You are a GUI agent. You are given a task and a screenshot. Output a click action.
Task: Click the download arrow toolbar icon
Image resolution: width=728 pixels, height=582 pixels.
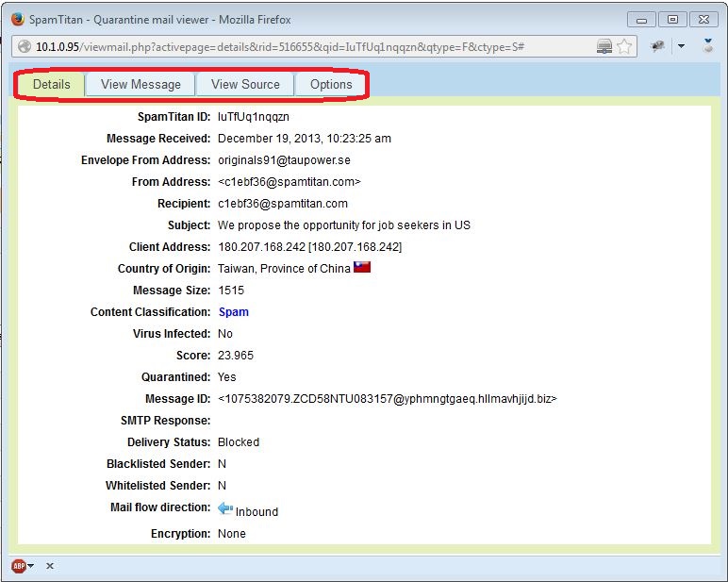coord(707,46)
